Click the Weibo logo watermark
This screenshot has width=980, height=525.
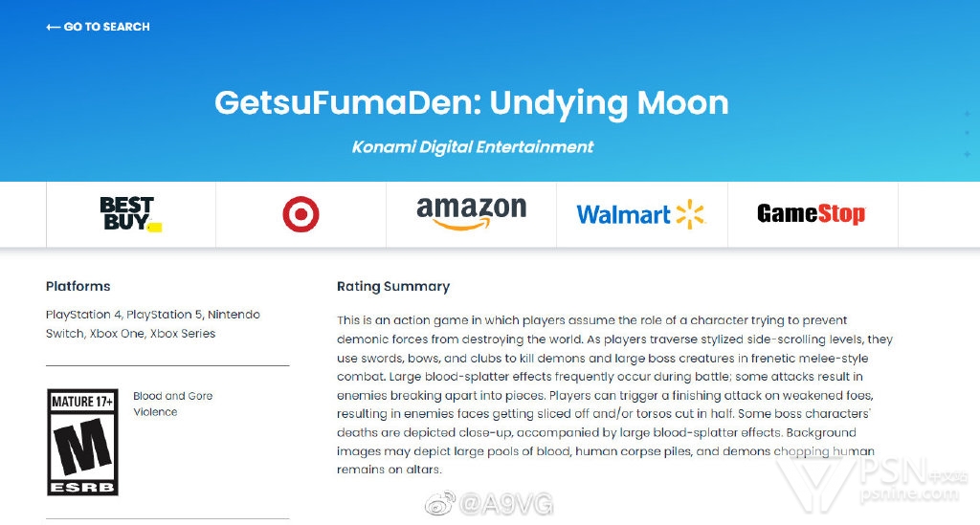[x=440, y=502]
